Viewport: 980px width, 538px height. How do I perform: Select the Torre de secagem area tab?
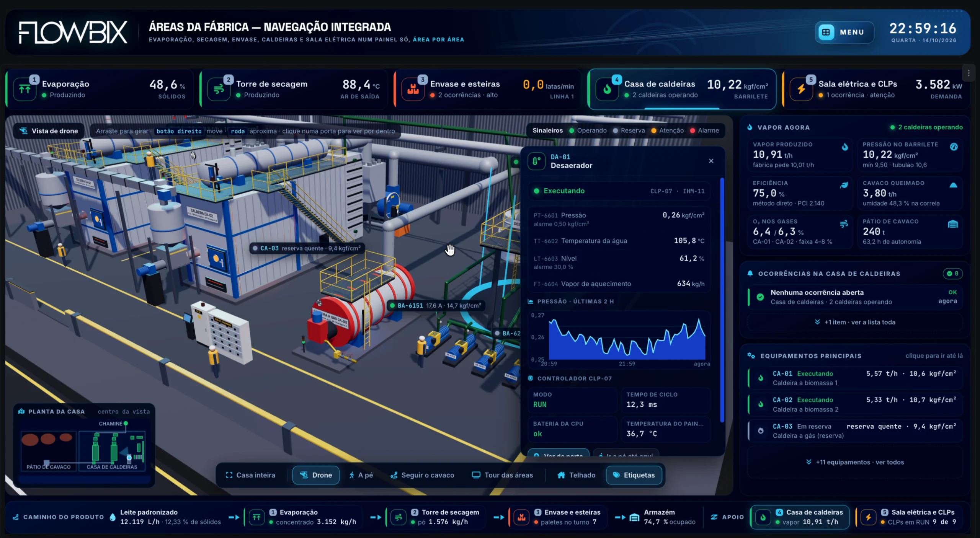pyautogui.click(x=294, y=90)
